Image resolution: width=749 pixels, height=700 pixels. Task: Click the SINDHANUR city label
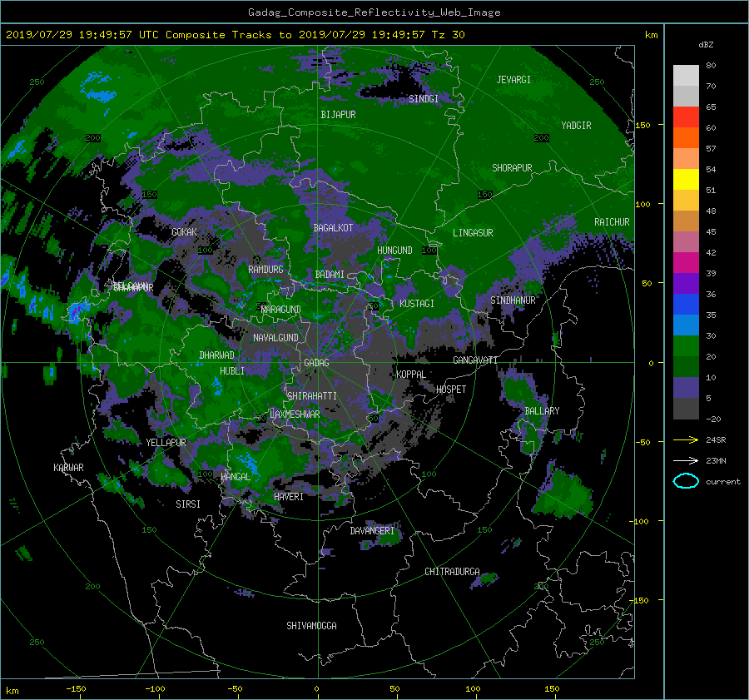pyautogui.click(x=513, y=300)
